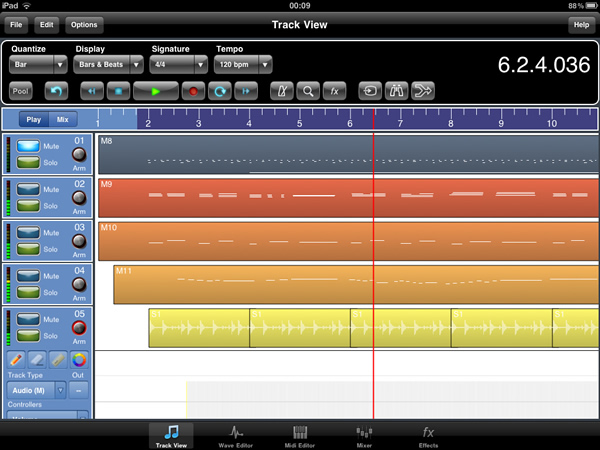Screen dimensions: 600x450
Task: Click the red record button
Action: (193, 91)
